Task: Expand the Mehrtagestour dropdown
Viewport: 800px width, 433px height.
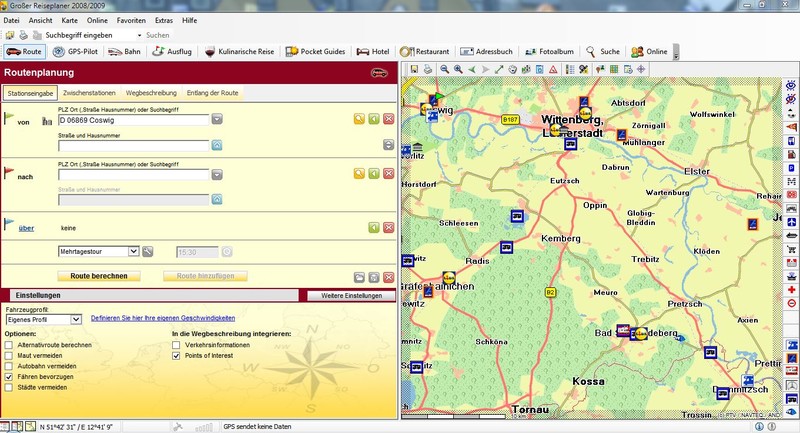Action: tap(133, 251)
